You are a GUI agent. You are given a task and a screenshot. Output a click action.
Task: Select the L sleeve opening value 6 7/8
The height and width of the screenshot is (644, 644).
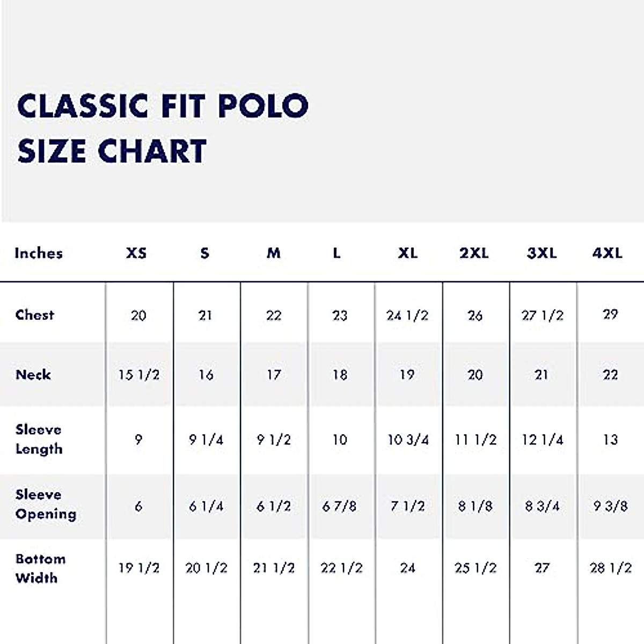(x=339, y=506)
